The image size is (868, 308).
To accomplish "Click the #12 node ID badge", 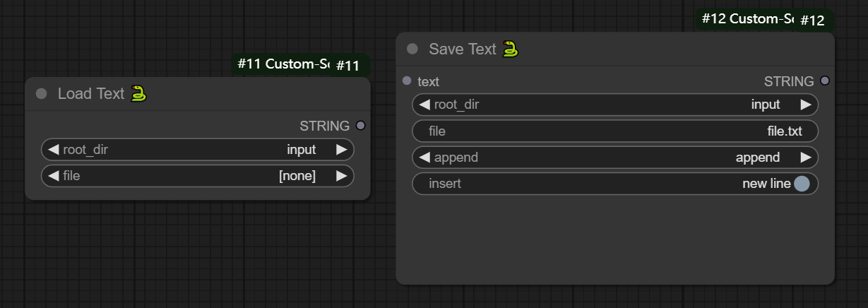I will point(812,20).
